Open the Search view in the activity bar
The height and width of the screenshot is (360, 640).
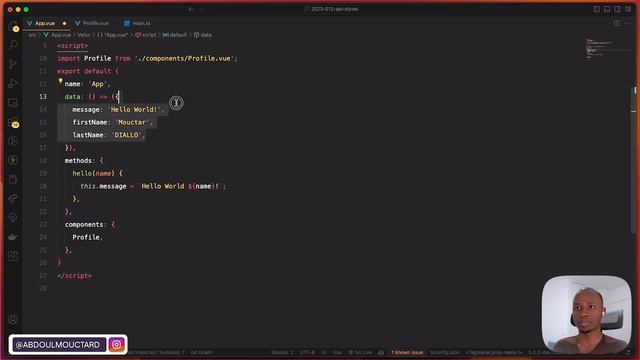pos(13,44)
